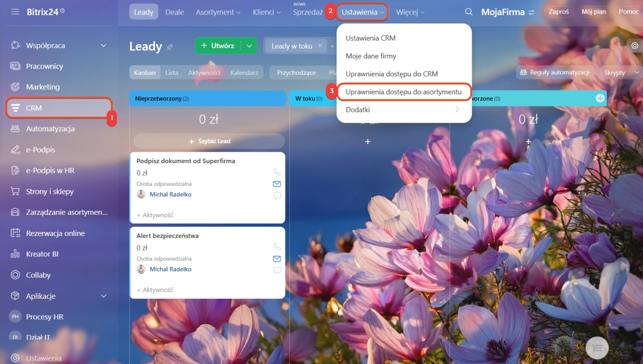Add a stage using the plus circle icon

click(x=600, y=98)
